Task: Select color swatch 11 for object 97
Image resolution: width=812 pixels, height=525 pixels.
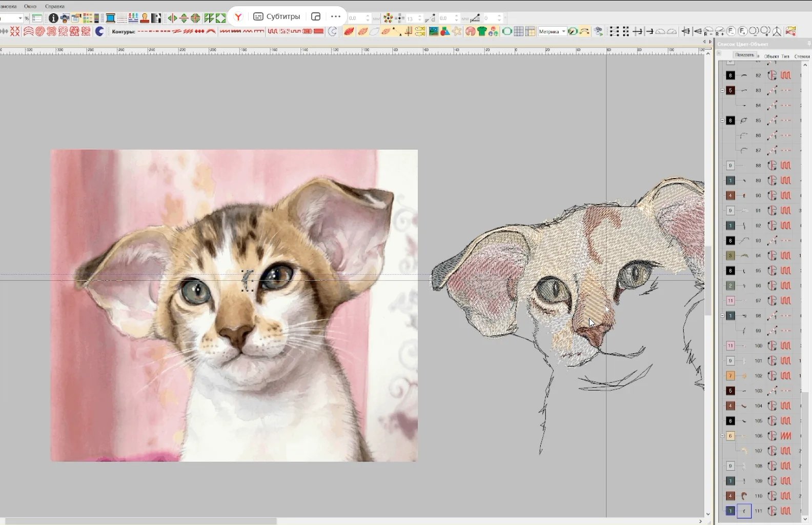Action: coord(730,300)
